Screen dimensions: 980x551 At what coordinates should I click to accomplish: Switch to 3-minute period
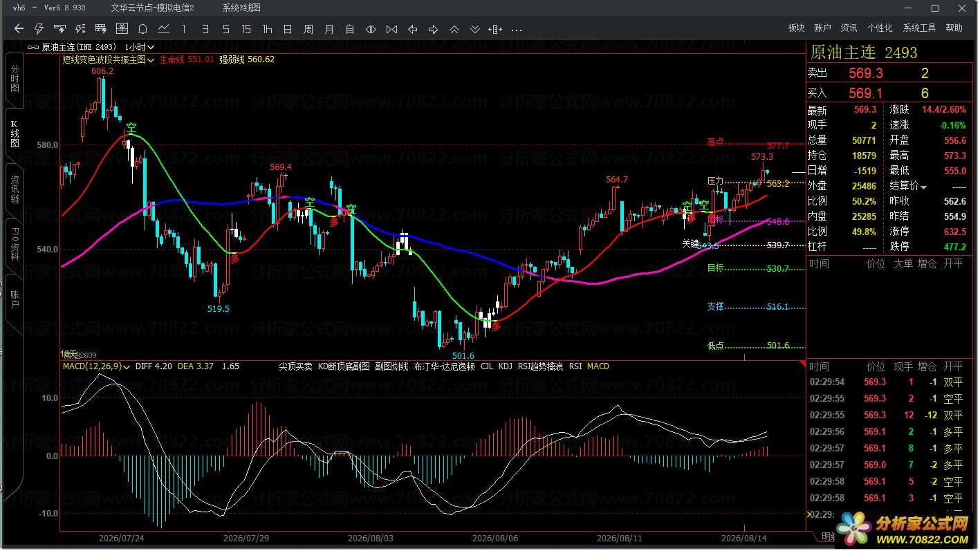pos(205,29)
